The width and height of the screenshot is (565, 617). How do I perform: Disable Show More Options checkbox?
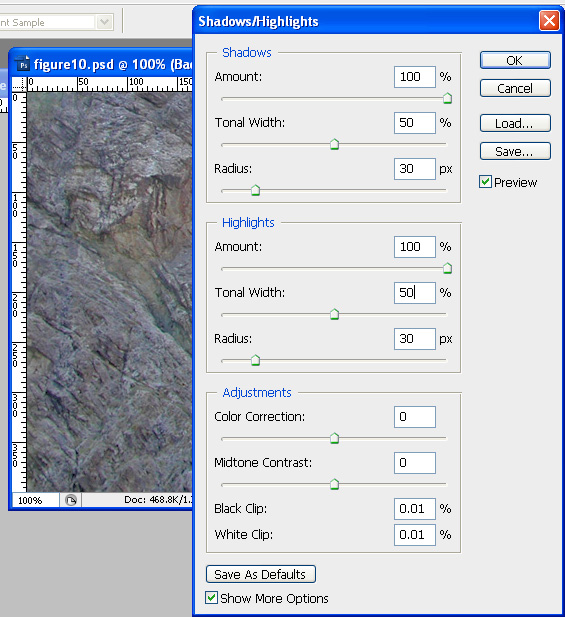211,597
